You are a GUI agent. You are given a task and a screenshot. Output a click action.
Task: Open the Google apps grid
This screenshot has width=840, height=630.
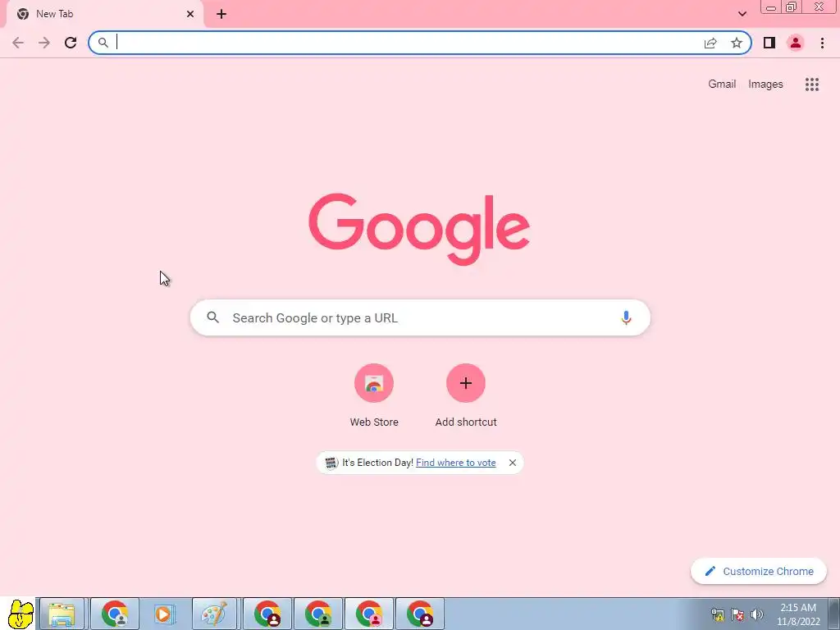pyautogui.click(x=811, y=84)
